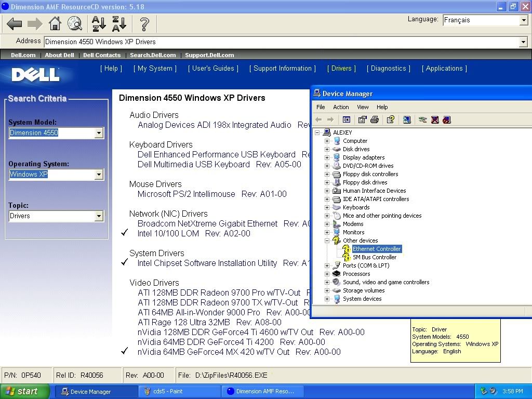This screenshot has height=399, width=532.
Task: Select the SM Bus Controller warning icon
Action: (x=346, y=258)
